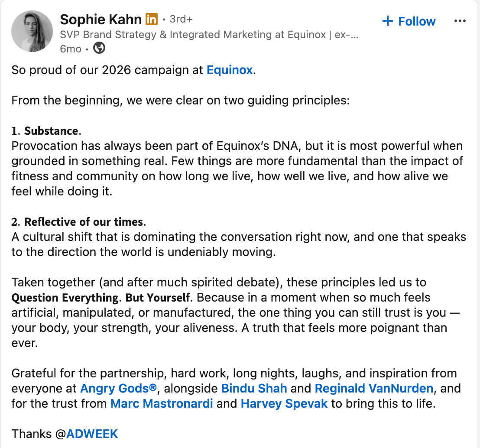Click the 3rd+ connection degree label
Viewport: 480px width, 448px height.
coord(181,19)
